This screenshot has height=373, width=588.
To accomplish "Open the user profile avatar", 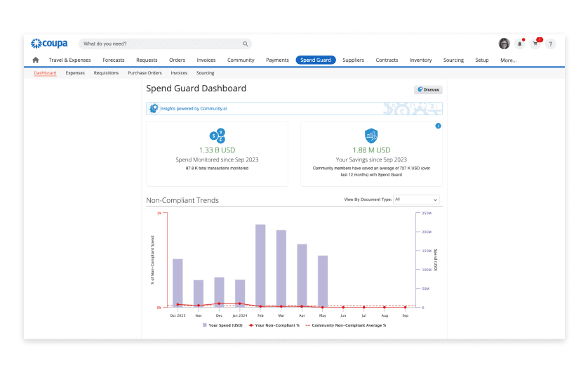I will coord(504,44).
